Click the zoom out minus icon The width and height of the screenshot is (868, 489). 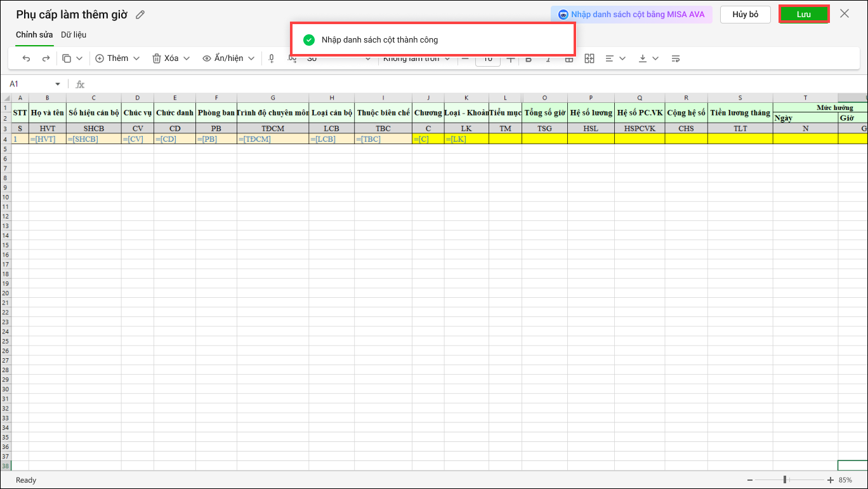tap(750, 480)
